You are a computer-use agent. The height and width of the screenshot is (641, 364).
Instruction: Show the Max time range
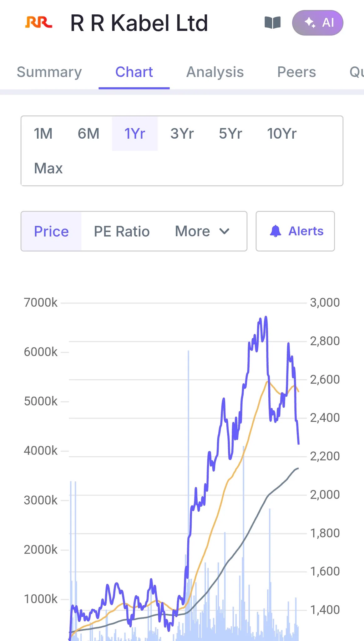(48, 168)
